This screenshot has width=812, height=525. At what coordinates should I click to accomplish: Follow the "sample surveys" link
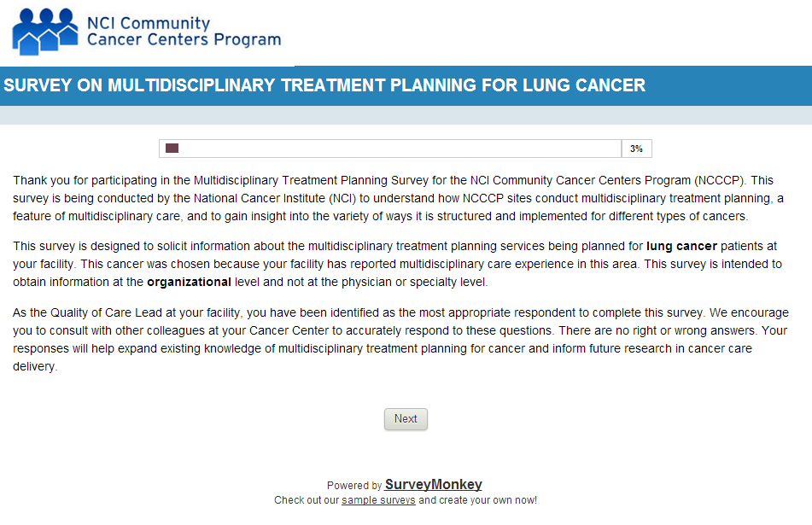(x=378, y=500)
